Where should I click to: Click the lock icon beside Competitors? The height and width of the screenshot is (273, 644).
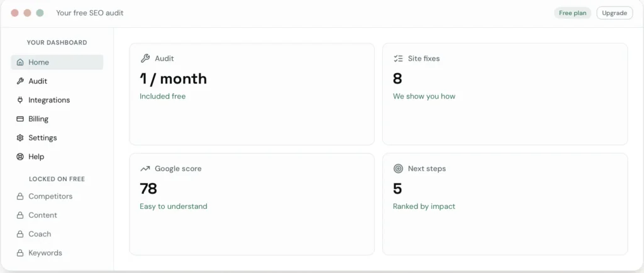click(19, 197)
